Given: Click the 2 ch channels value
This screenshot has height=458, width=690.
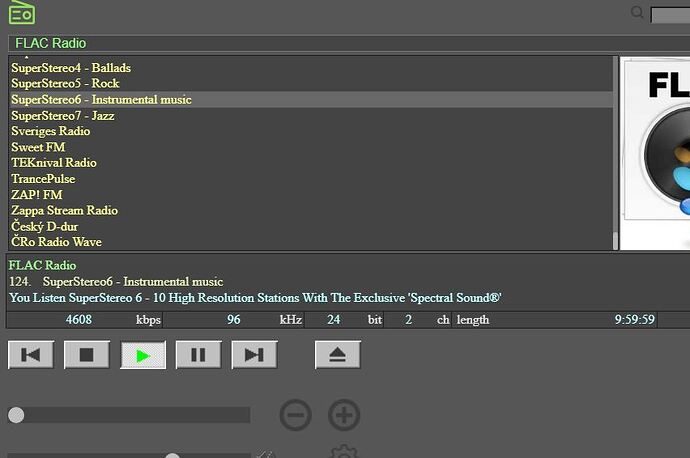Looking at the screenshot, I should coord(408,319).
